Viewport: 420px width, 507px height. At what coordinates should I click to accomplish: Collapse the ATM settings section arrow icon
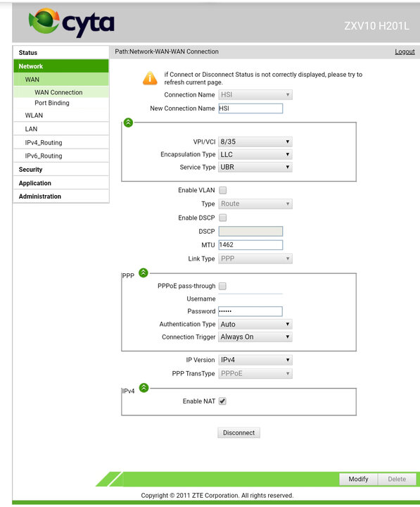click(x=128, y=123)
